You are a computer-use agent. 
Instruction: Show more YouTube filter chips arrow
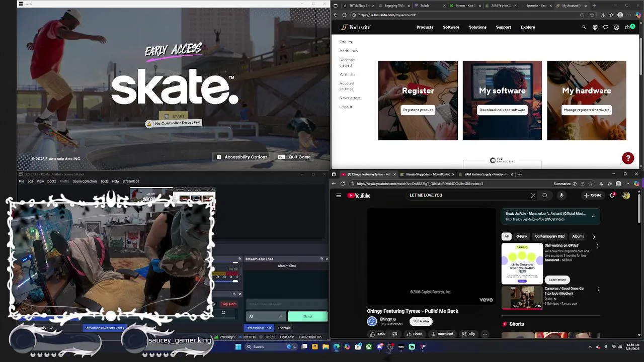[594, 237]
